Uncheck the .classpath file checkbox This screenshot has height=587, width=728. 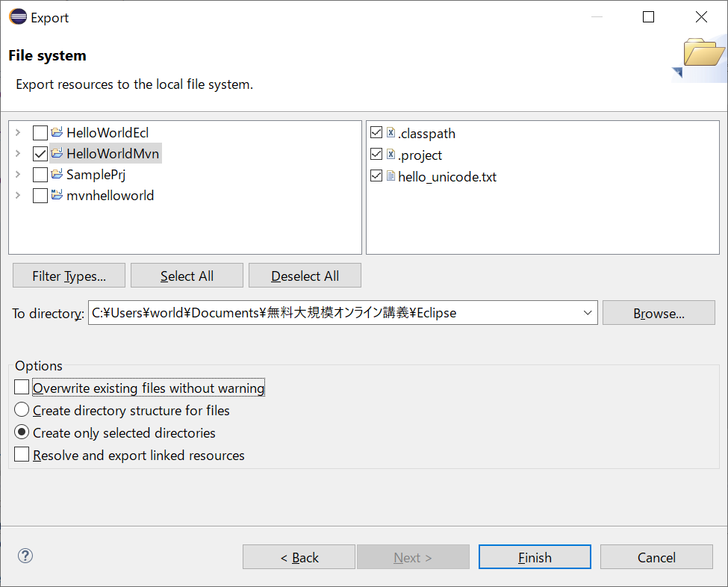click(x=375, y=132)
